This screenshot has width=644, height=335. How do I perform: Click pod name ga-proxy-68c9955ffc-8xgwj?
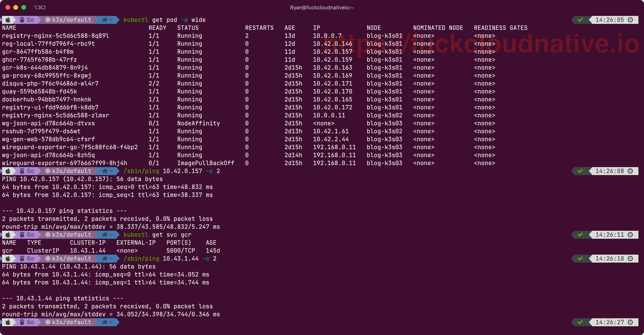click(47, 76)
